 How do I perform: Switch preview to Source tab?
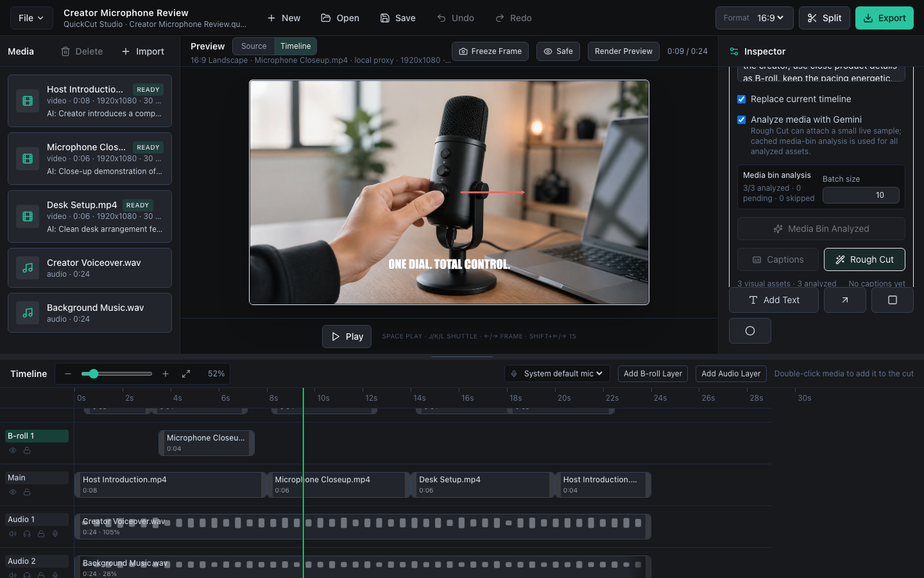coord(253,46)
